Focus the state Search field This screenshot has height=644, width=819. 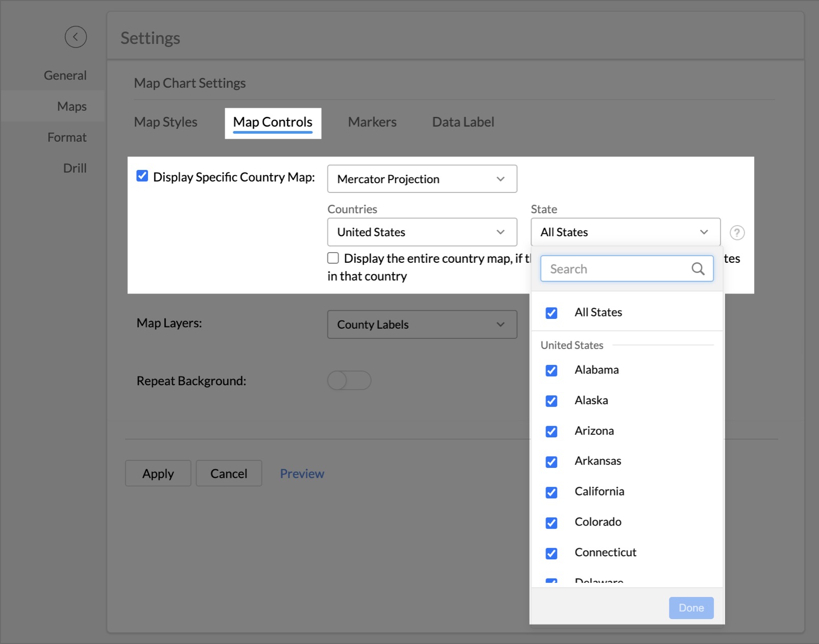[x=618, y=269]
